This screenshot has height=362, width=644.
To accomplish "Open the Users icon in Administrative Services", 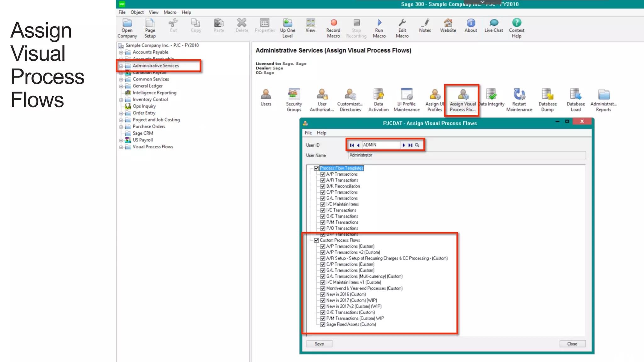I will click(266, 95).
